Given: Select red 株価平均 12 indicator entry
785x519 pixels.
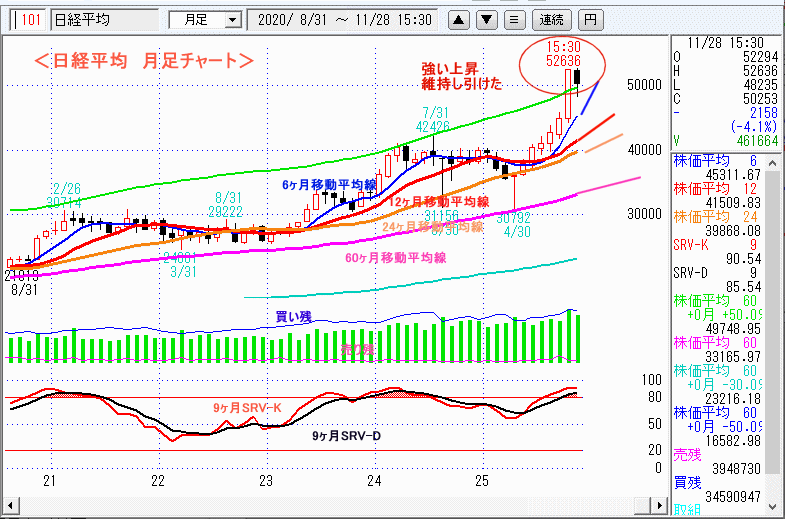Looking at the screenshot, I should (x=724, y=198).
